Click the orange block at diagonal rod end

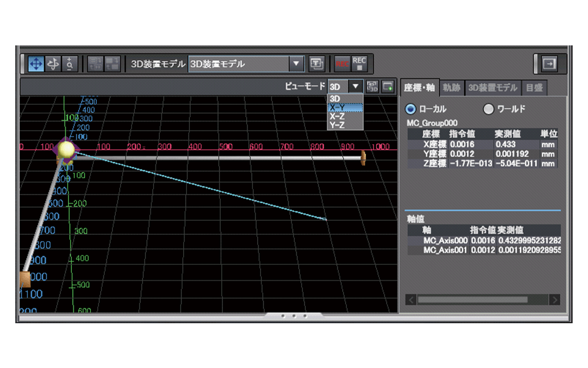click(x=24, y=280)
